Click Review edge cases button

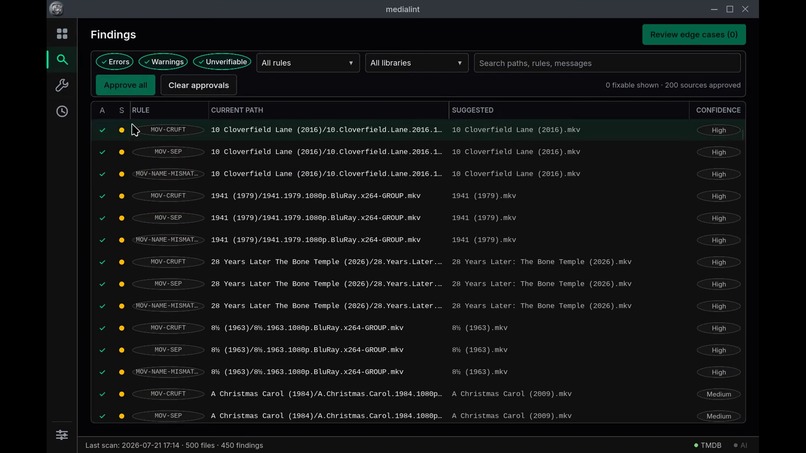(693, 34)
